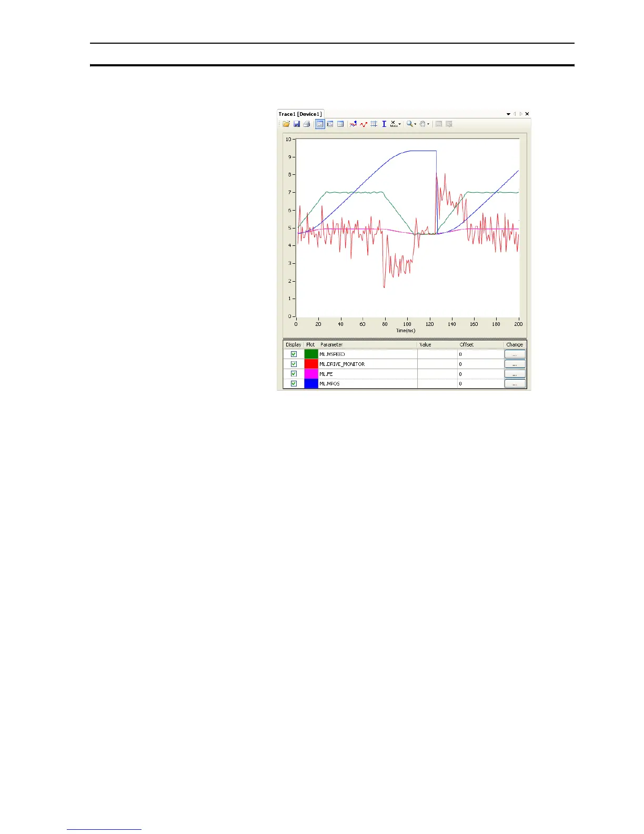Save the trace with floppy disk icon
The height and width of the screenshot is (834, 644).
click(297, 124)
